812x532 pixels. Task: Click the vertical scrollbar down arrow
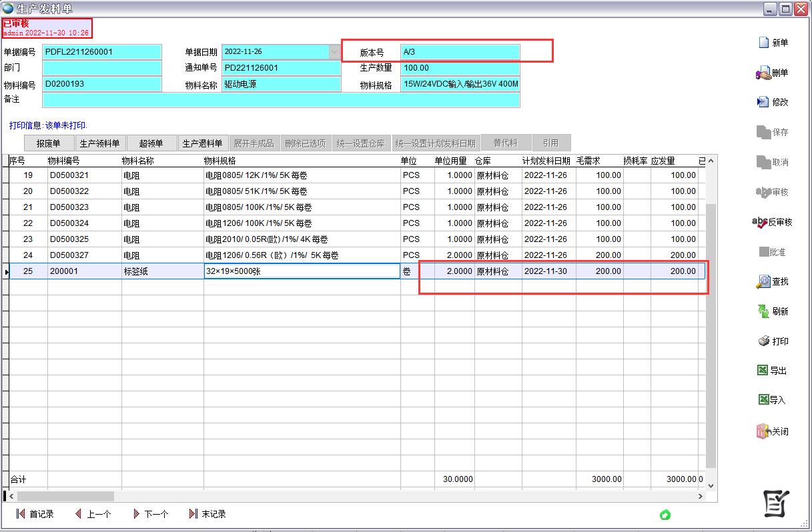pyautogui.click(x=711, y=485)
